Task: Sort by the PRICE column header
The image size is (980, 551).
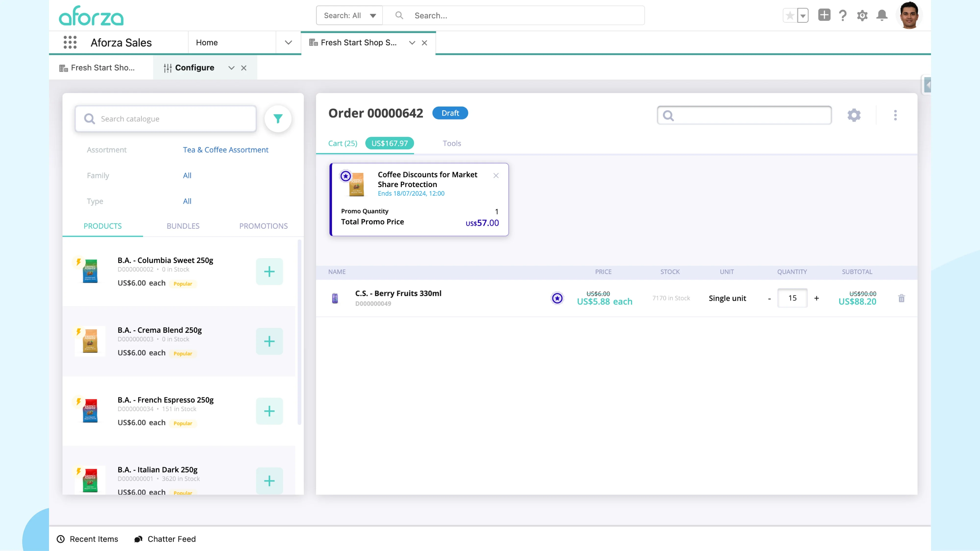Action: click(x=603, y=272)
